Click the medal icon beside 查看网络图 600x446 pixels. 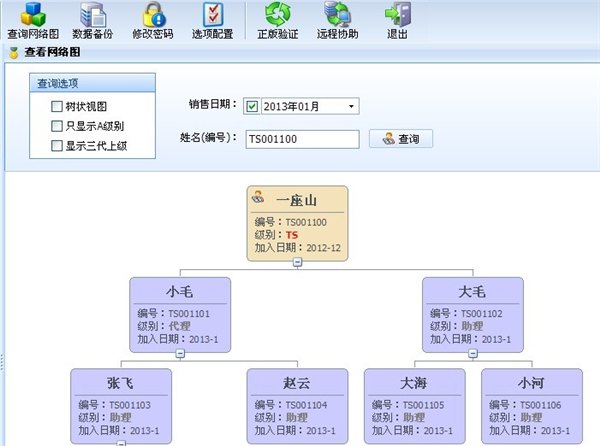[14, 52]
